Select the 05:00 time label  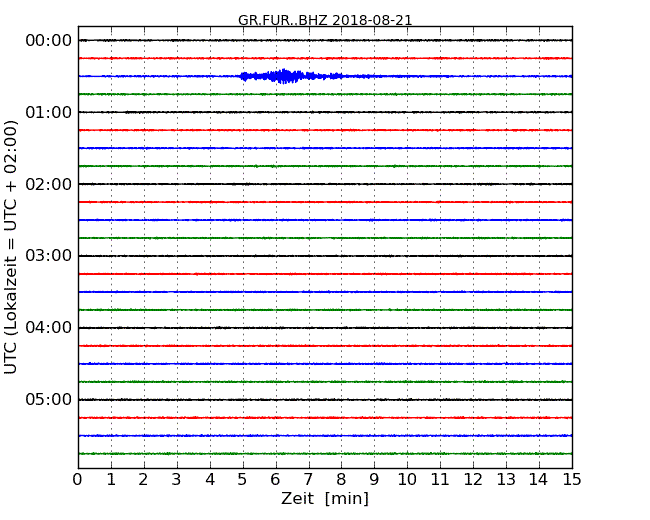click(x=49, y=399)
